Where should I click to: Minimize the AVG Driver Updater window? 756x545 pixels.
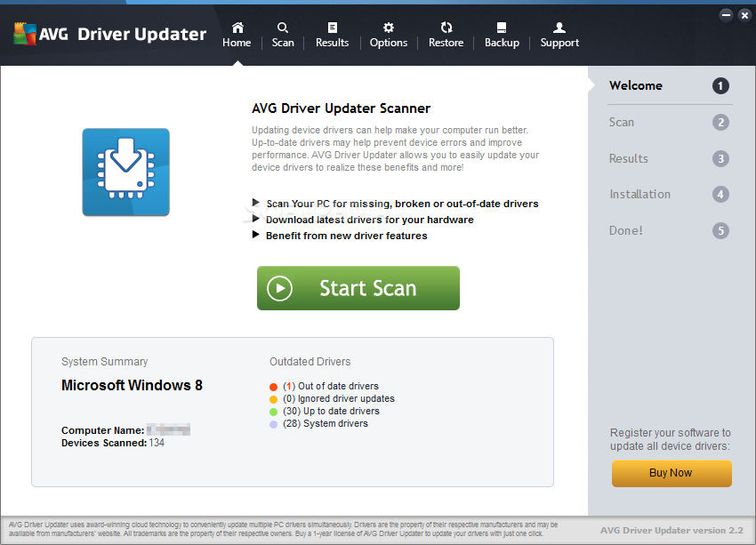(x=726, y=15)
